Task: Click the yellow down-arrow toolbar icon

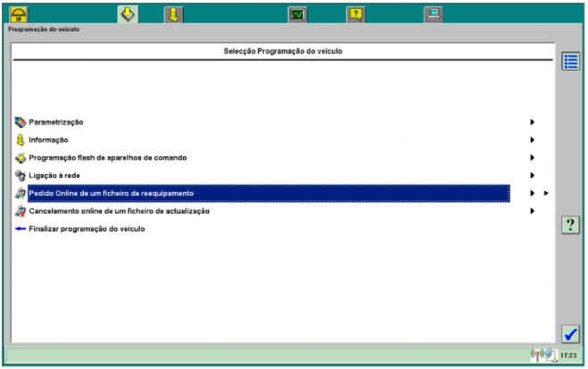Action: coord(173,13)
